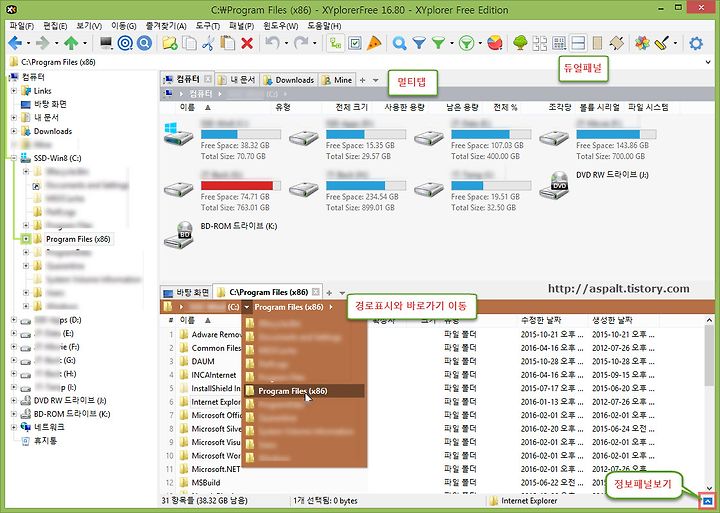Open the 파일(F) menu
The height and width of the screenshot is (513, 720).
[22, 26]
